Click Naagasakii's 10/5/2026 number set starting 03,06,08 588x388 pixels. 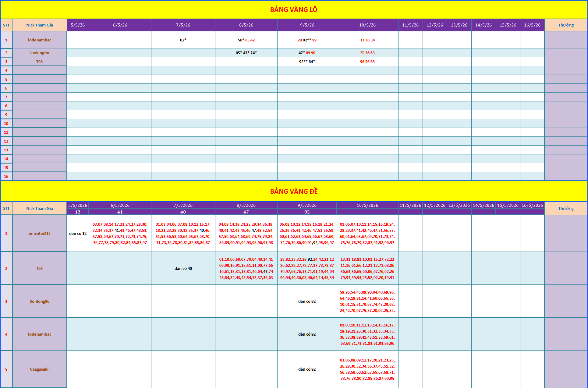point(367,369)
